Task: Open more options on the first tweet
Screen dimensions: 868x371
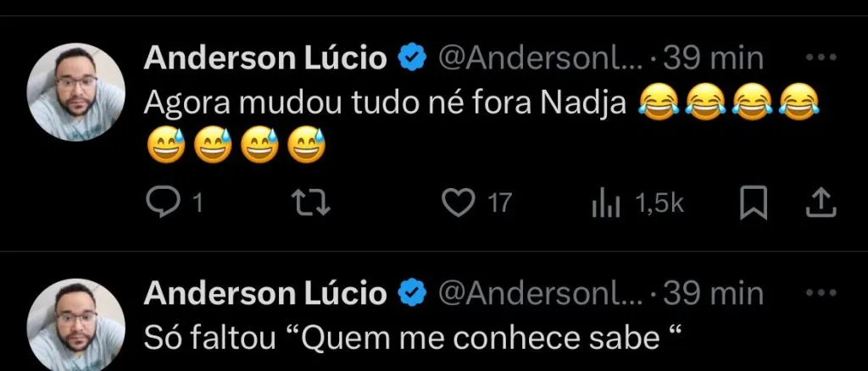Action: pos(820,58)
